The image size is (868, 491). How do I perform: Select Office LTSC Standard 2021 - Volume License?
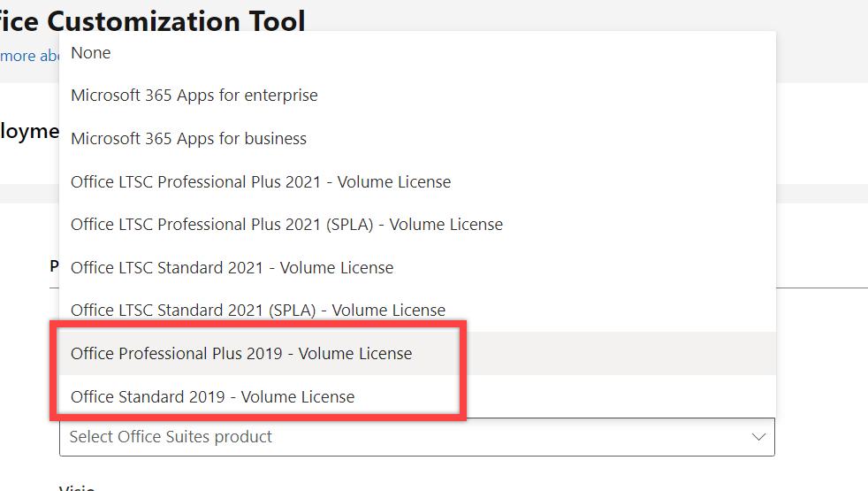click(417, 268)
